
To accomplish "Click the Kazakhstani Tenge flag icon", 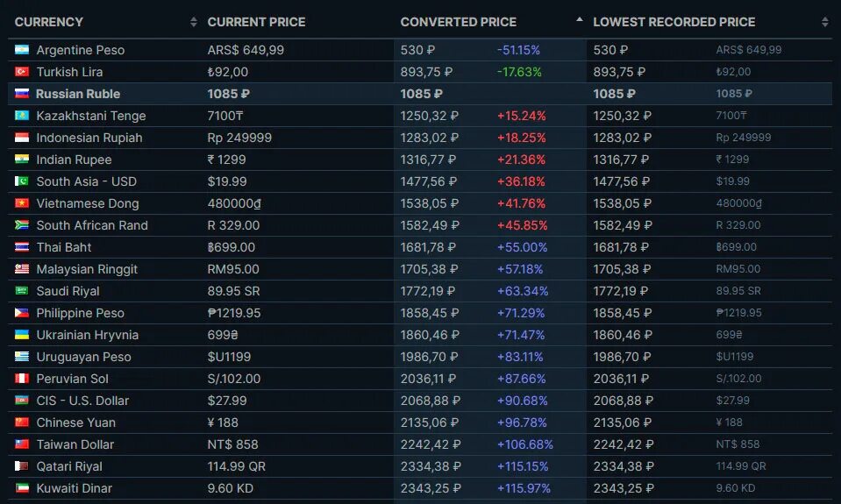I will click(21, 116).
